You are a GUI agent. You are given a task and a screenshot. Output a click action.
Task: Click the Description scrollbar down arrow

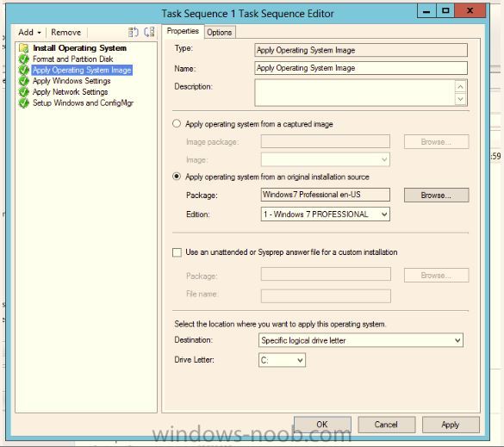tap(460, 99)
